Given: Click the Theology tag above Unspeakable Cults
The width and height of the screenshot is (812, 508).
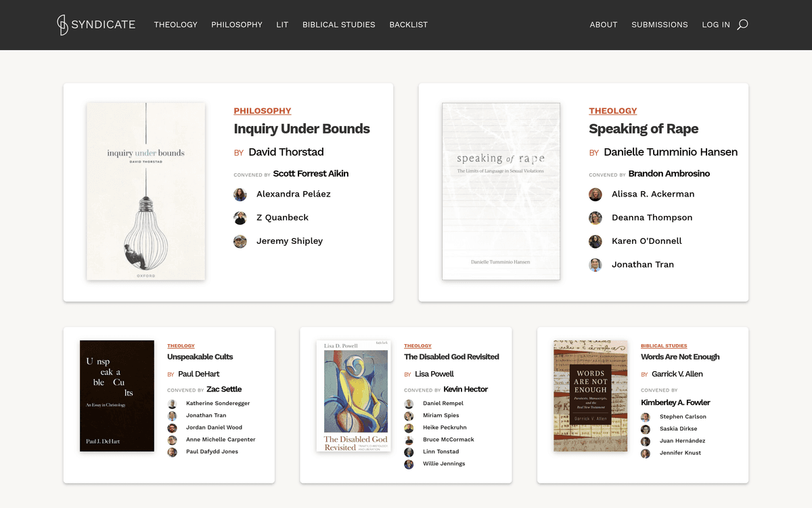Looking at the screenshot, I should (181, 346).
